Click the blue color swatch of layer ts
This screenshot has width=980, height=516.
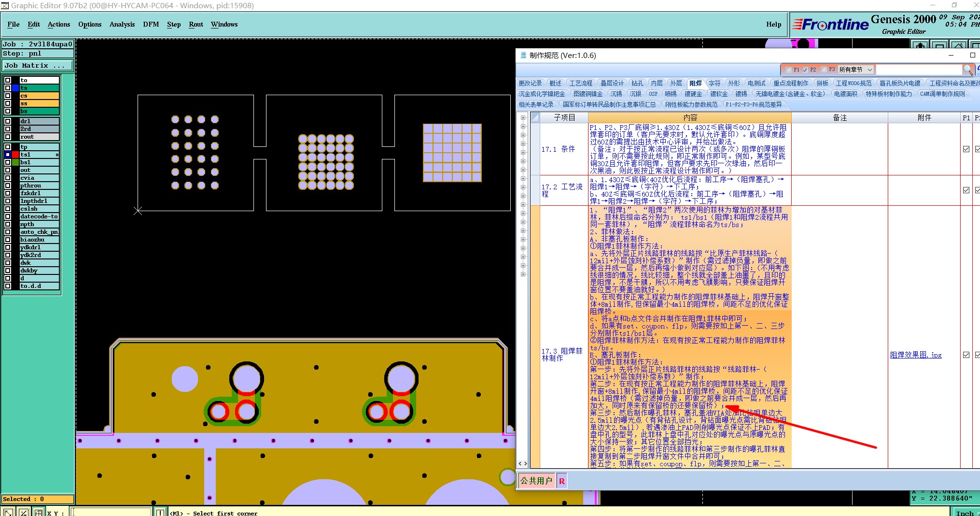[15, 88]
